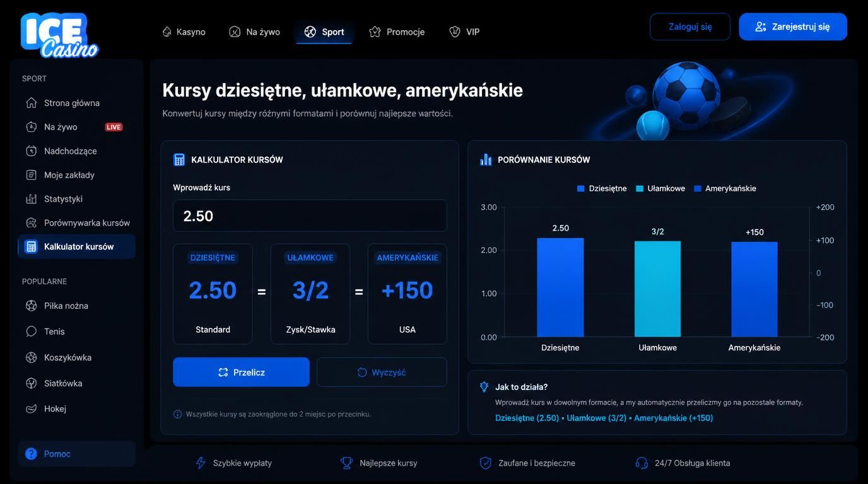868x484 pixels.
Task: Click the Najlepsze kursy trophy icon
Action: click(x=346, y=463)
